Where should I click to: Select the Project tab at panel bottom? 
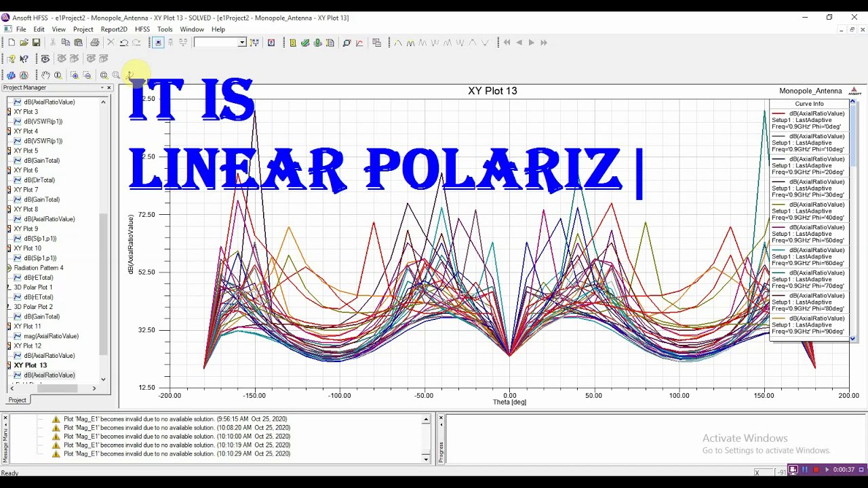[x=18, y=400]
